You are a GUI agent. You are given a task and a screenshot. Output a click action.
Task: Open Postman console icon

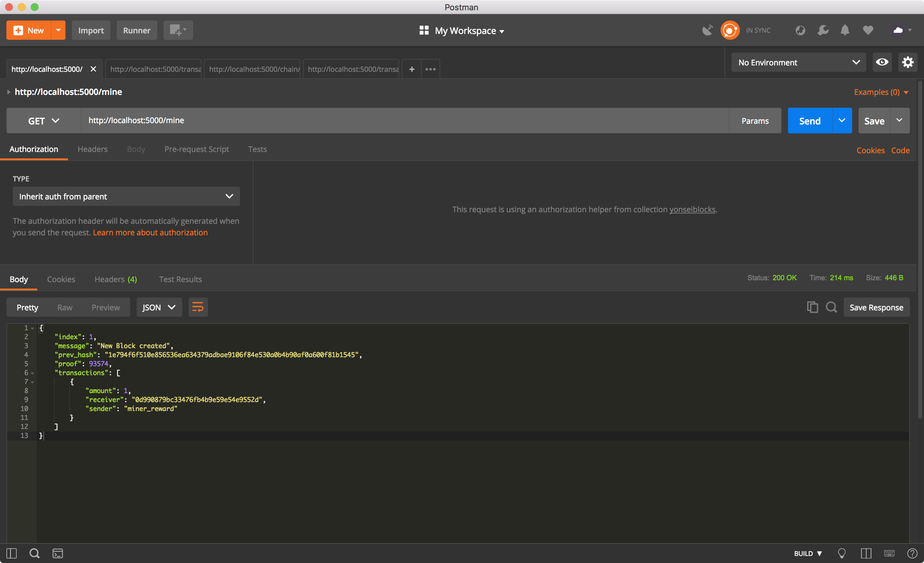tap(58, 553)
